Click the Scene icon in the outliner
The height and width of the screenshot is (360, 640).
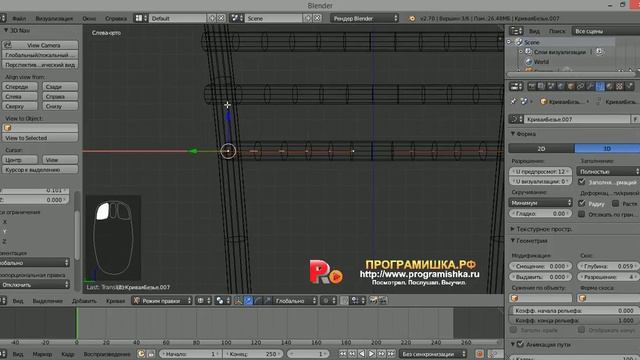[519, 42]
